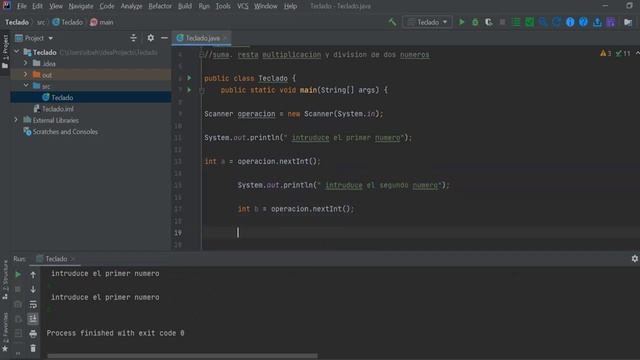Open the File menu
Image resolution: width=640 pixels, height=360 pixels.
tap(22, 6)
